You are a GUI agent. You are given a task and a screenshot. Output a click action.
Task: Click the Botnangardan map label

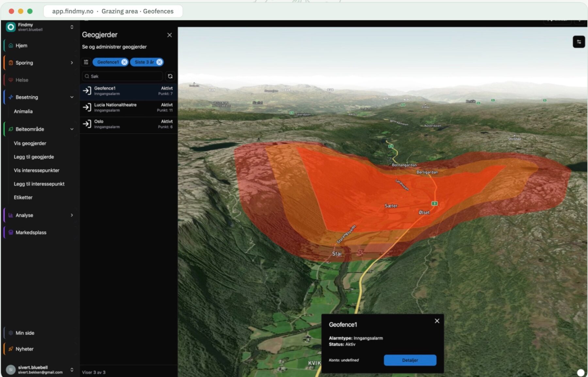404,165
